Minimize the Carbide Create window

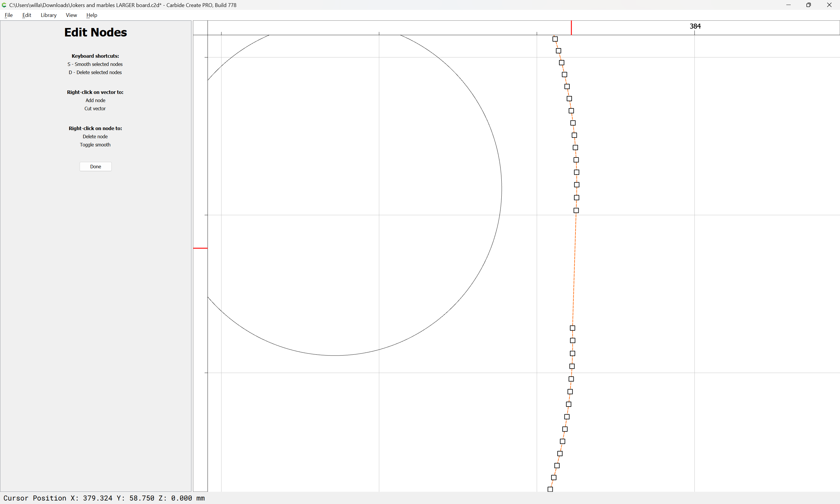click(788, 5)
